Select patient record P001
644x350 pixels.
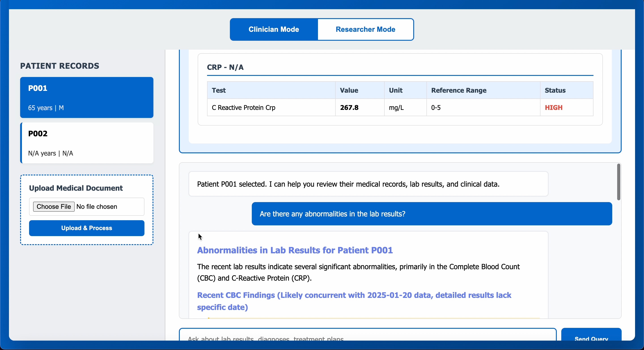(87, 97)
